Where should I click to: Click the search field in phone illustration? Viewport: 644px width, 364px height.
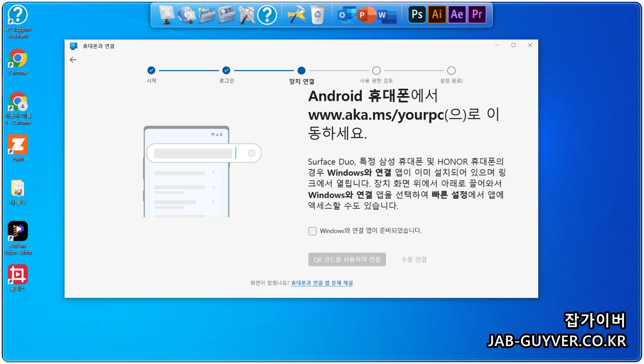204,153
